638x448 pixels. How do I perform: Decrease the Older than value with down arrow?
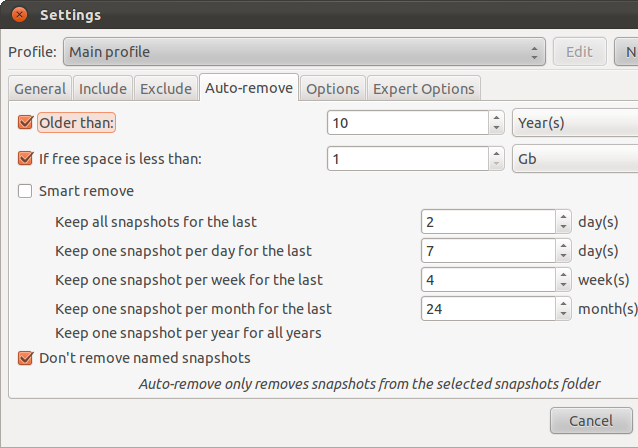point(496,128)
